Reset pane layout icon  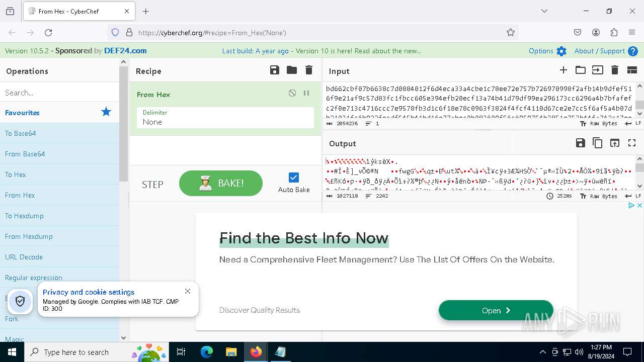632,70
